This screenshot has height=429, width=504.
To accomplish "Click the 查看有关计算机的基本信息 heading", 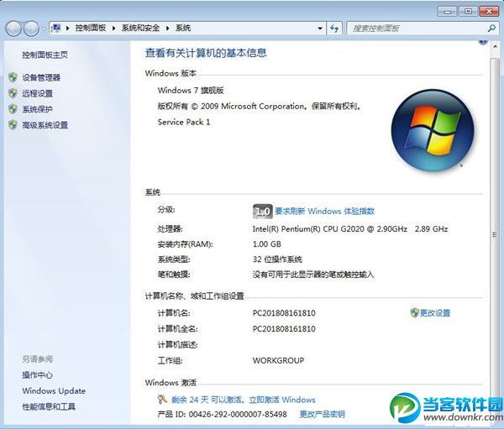I will [x=206, y=53].
